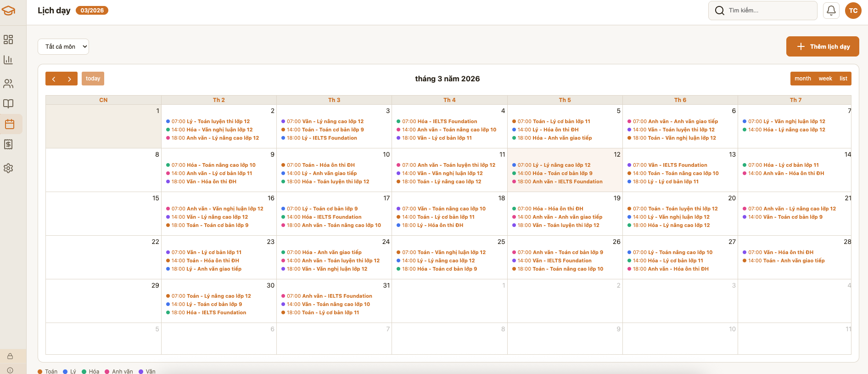Screen dimensions: 868x374
Task: Open the students (people) sidebar icon
Action: click(x=8, y=84)
